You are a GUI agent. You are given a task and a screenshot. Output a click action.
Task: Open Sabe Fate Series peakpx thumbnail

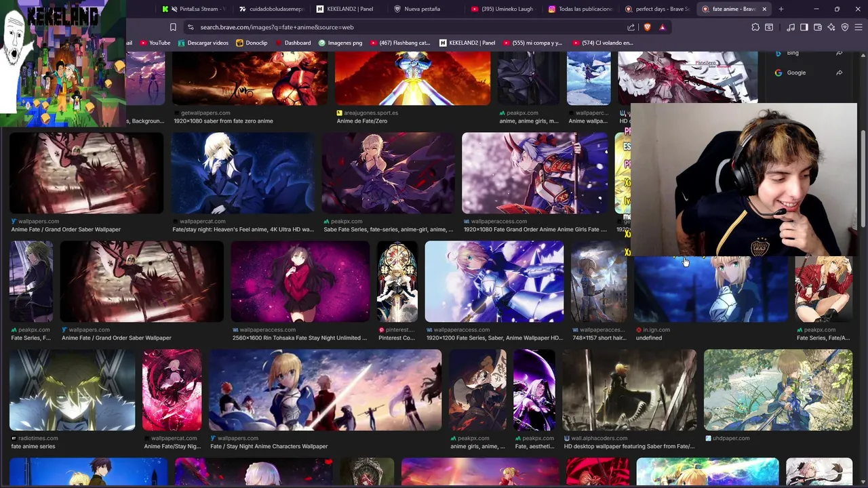(389, 173)
